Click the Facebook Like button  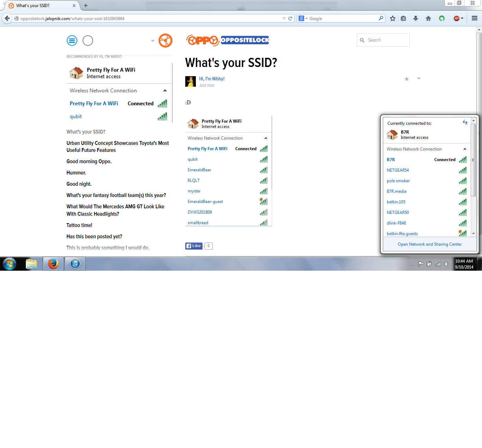[194, 246]
